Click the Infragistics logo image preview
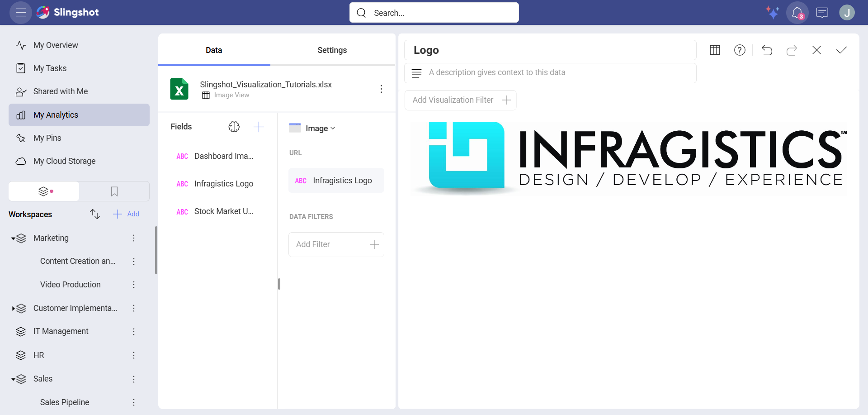868x415 pixels. [x=629, y=158]
